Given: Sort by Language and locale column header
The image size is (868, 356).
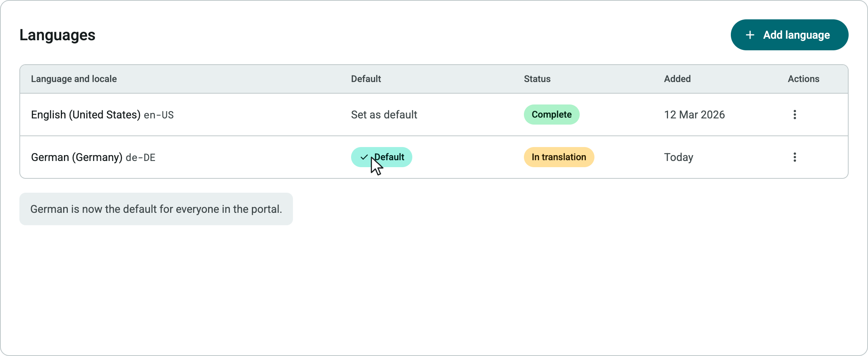Looking at the screenshot, I should click(74, 79).
